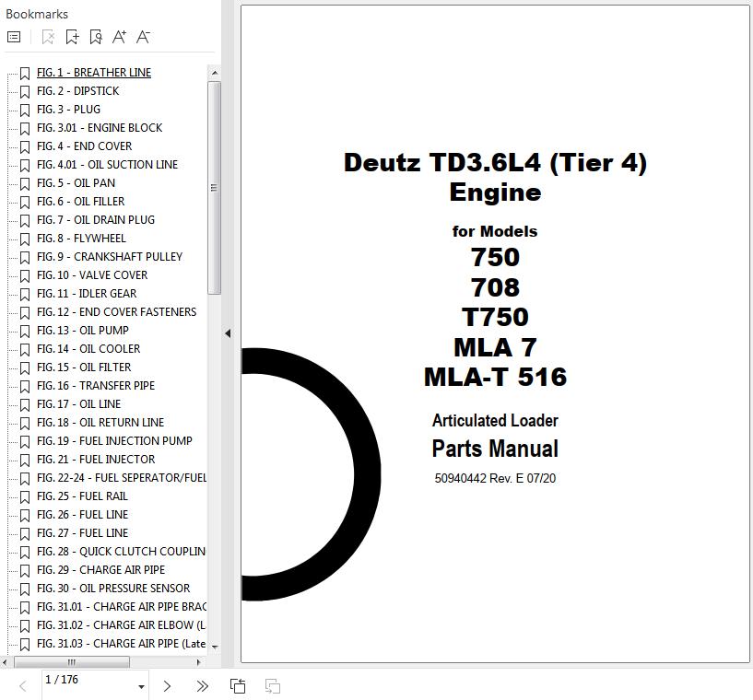Open bookmark FIG. 1 - BREATHER LINE
This screenshot has height=700, width=753.
tap(94, 73)
